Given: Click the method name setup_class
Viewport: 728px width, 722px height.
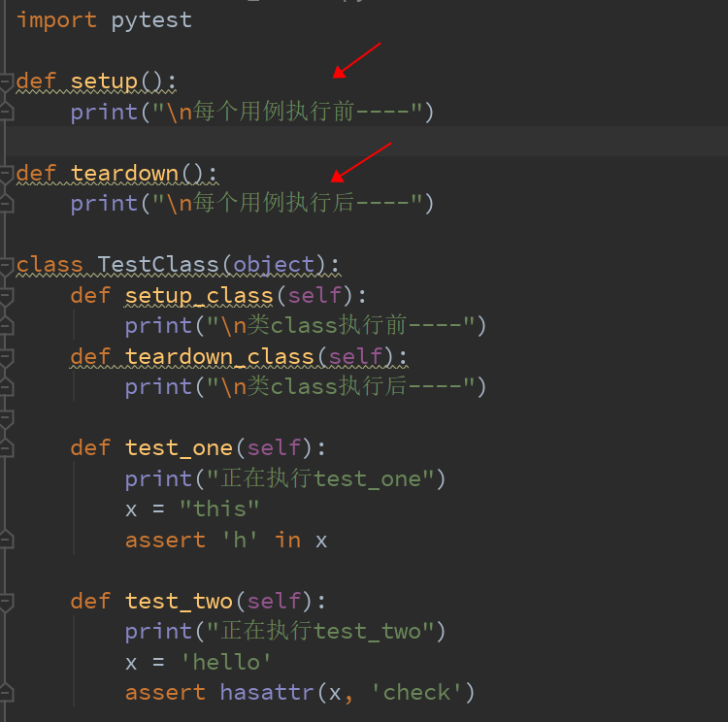Looking at the screenshot, I should [199, 296].
